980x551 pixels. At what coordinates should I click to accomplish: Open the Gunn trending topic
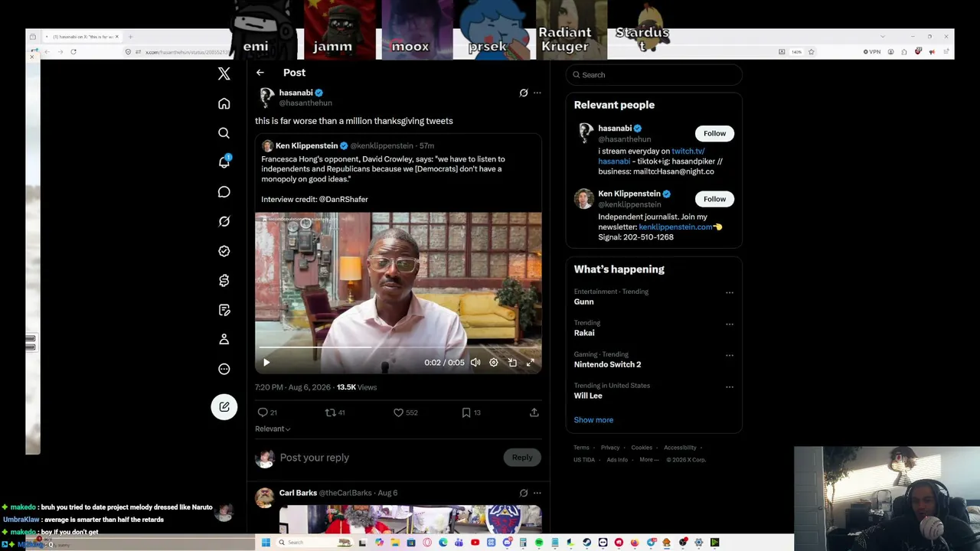point(583,302)
